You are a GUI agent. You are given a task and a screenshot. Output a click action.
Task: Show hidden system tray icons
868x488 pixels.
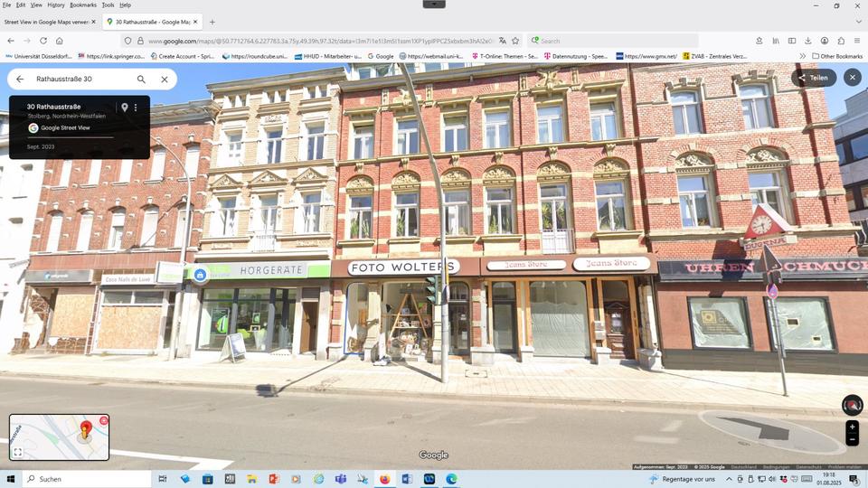(x=729, y=479)
